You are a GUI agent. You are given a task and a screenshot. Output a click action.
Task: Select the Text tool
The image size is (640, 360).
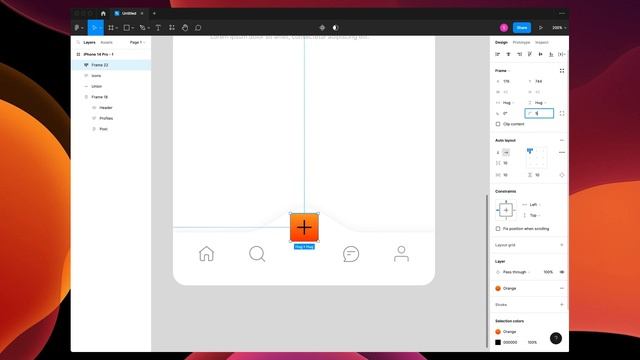pyautogui.click(x=158, y=28)
